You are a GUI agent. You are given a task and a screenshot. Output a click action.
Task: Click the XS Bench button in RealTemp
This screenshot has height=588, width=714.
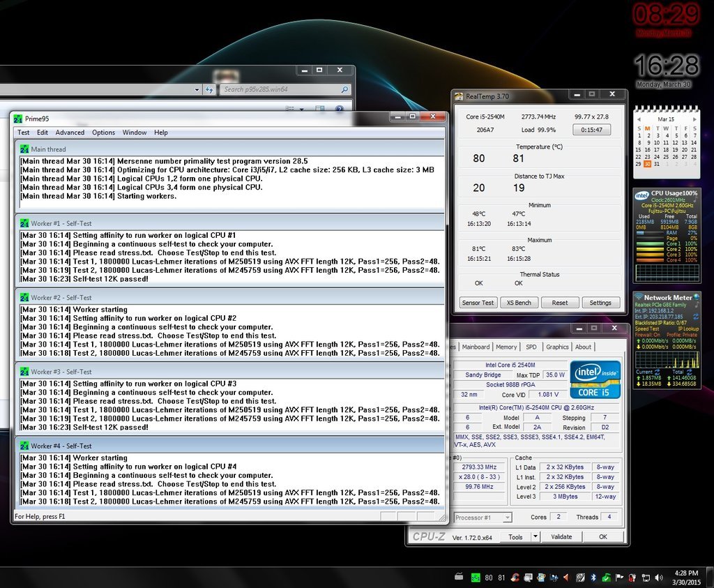[x=519, y=303]
